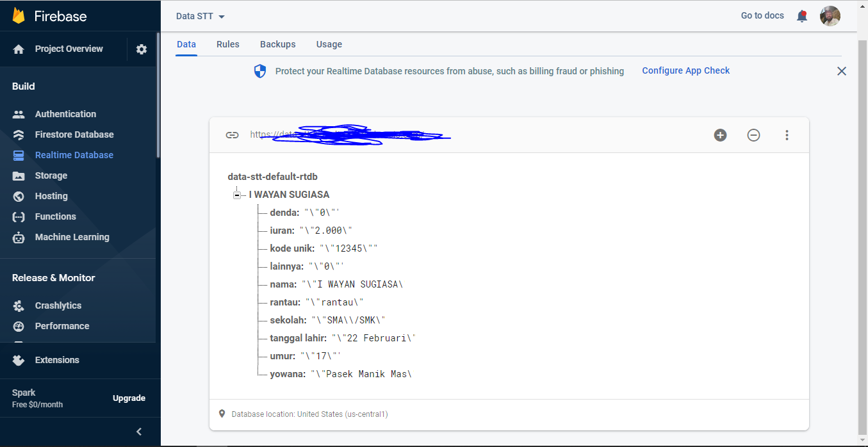Screen dimensions: 868x447
Task: Switch to the Rules tab
Action: [x=227, y=44]
